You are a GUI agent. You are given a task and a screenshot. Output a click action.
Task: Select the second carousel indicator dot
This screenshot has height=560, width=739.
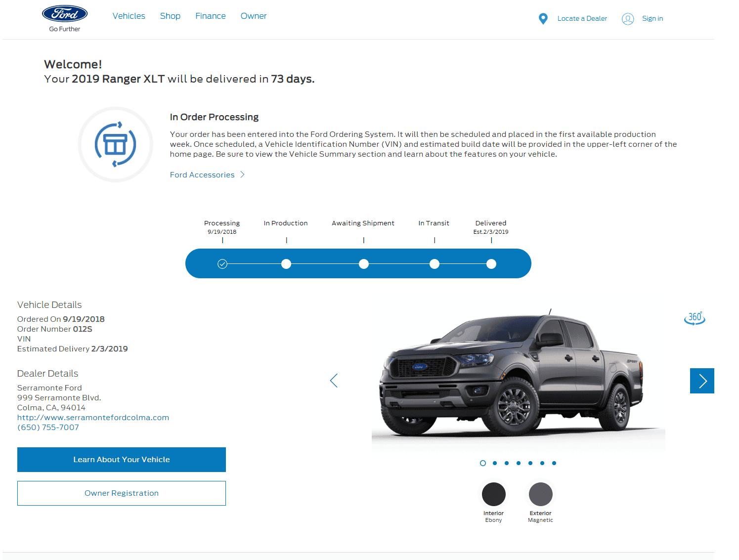[x=495, y=463]
